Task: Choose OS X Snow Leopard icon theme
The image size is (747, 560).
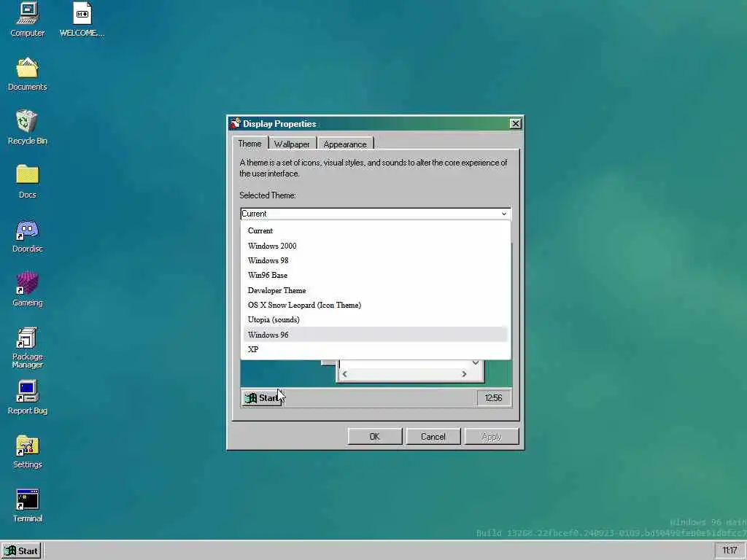Action: pos(376,305)
